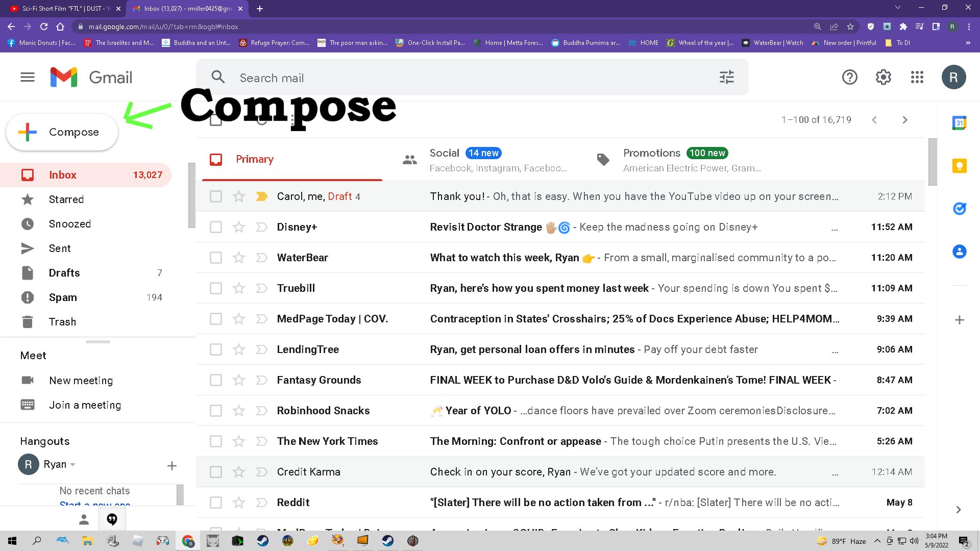Open search filter options icon

(726, 77)
